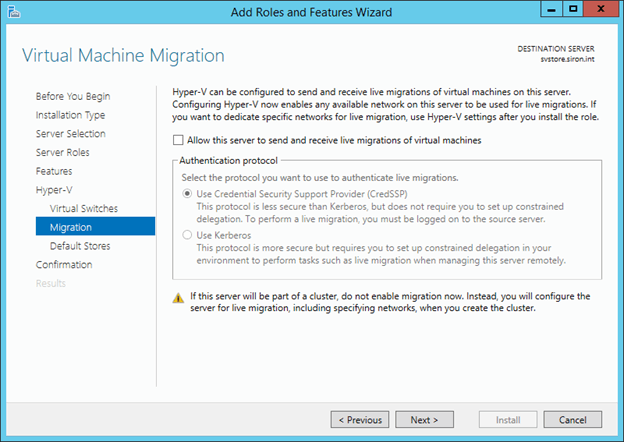Screen dimensions: 624x442
Task: Jump to the Confirmation step
Action: [x=64, y=265]
